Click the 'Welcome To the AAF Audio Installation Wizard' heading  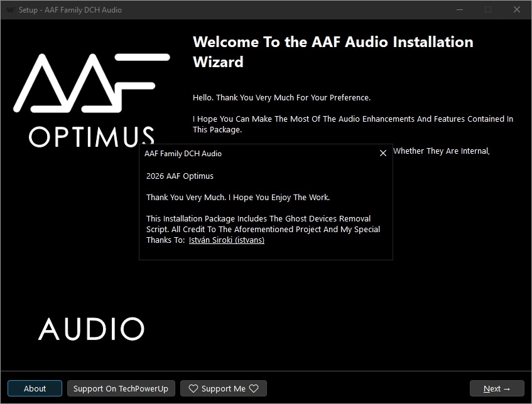pyautogui.click(x=333, y=52)
